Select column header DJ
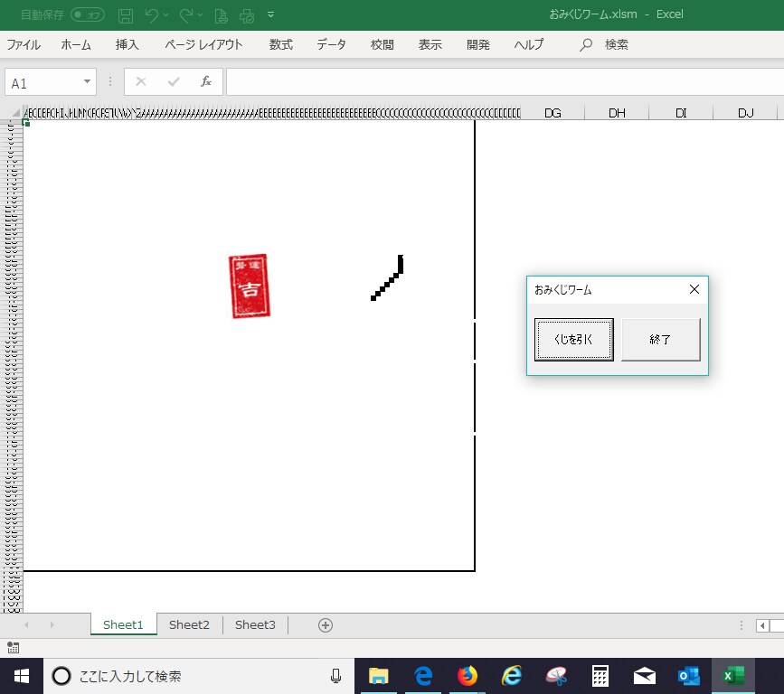Viewport: 784px width, 694px height. [x=745, y=113]
